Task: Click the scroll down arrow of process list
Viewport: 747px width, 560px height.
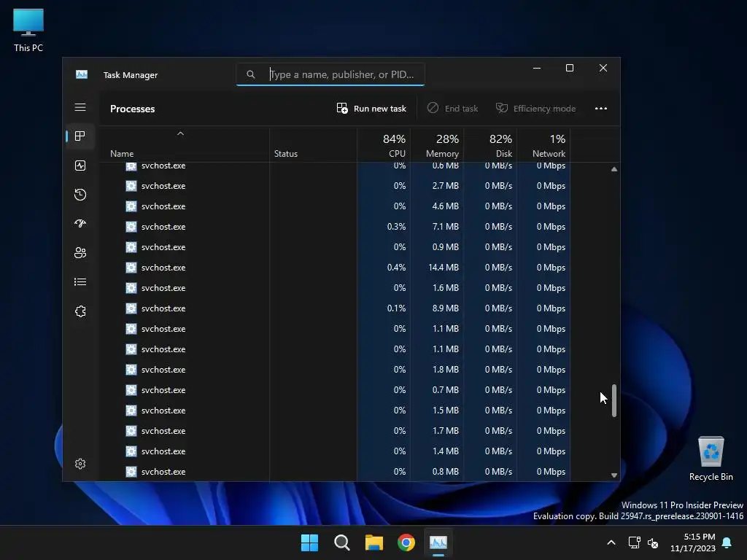Action: (614, 475)
